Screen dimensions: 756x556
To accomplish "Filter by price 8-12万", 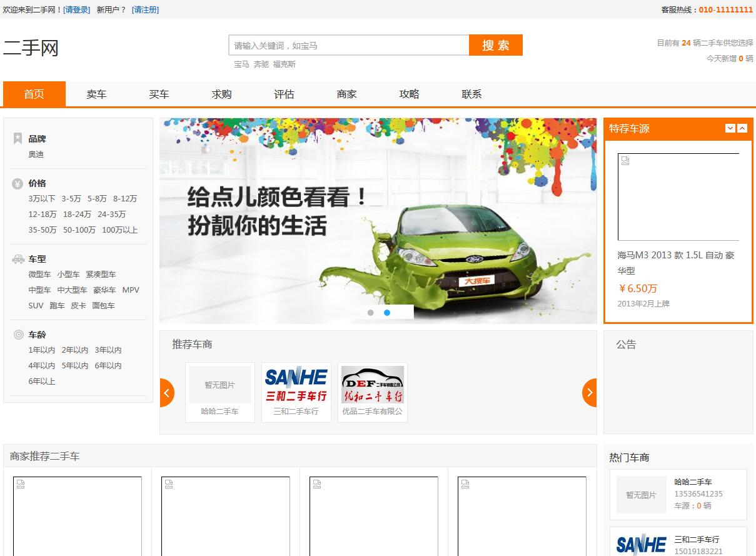I will 125,199.
